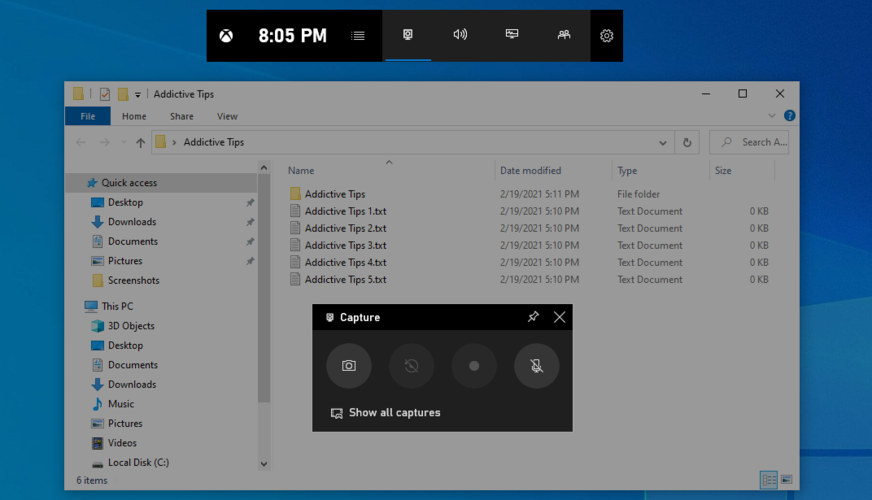Switch to the Home ribbon tab

click(x=134, y=116)
